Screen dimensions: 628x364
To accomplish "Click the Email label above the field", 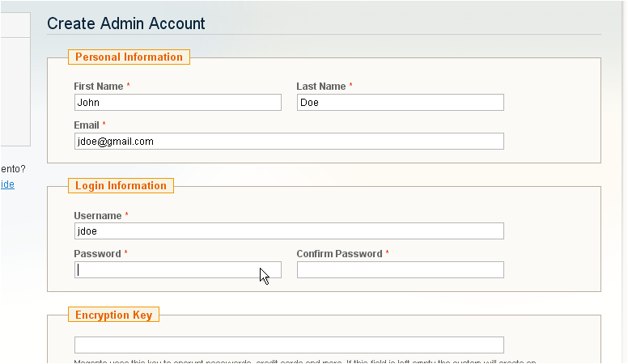I will [87, 125].
